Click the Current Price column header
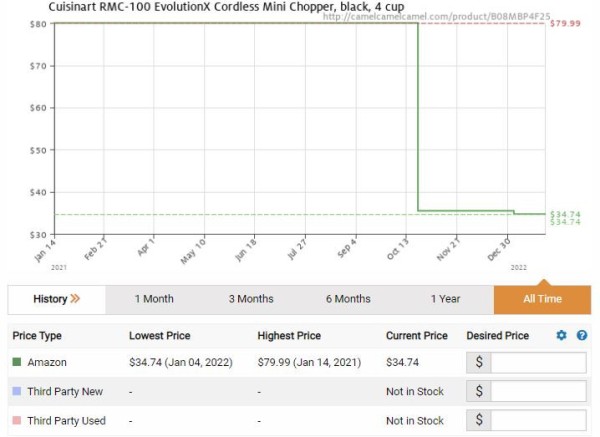This screenshot has height=437, width=600. pyautogui.click(x=417, y=336)
